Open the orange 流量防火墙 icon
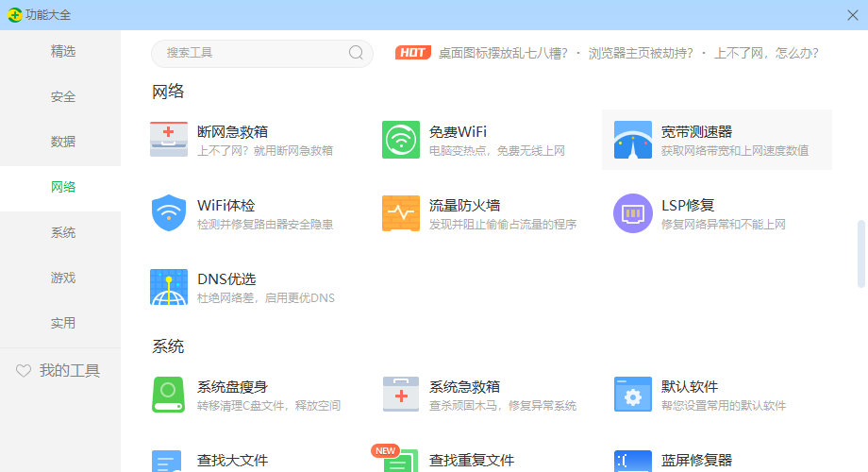The image size is (868, 472). click(401, 213)
